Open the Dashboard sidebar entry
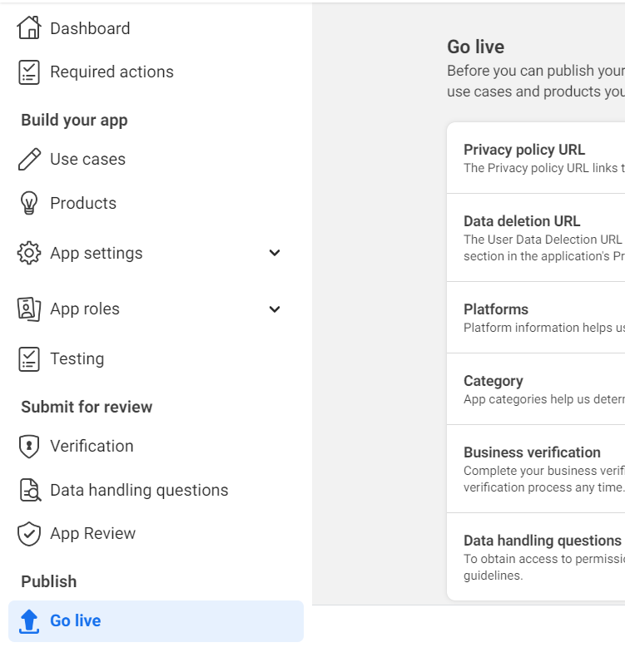The height and width of the screenshot is (672, 625). [x=91, y=27]
